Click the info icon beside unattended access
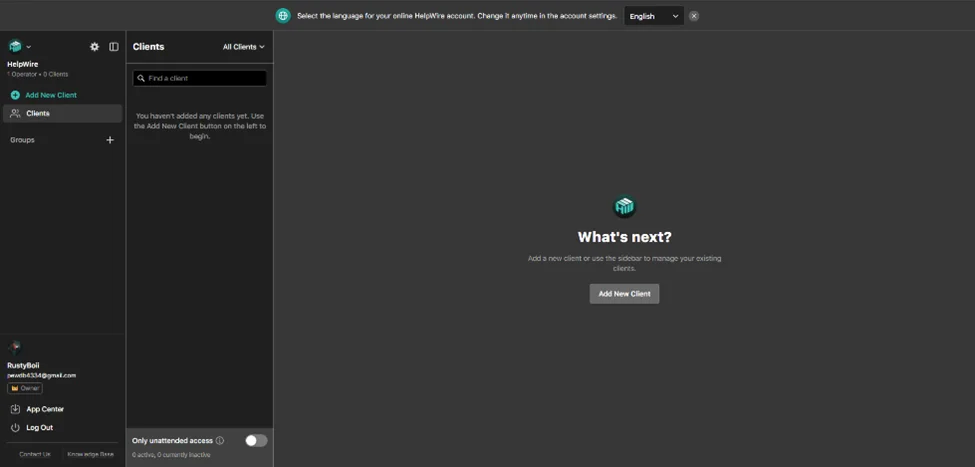The width and height of the screenshot is (975, 467). click(x=220, y=440)
